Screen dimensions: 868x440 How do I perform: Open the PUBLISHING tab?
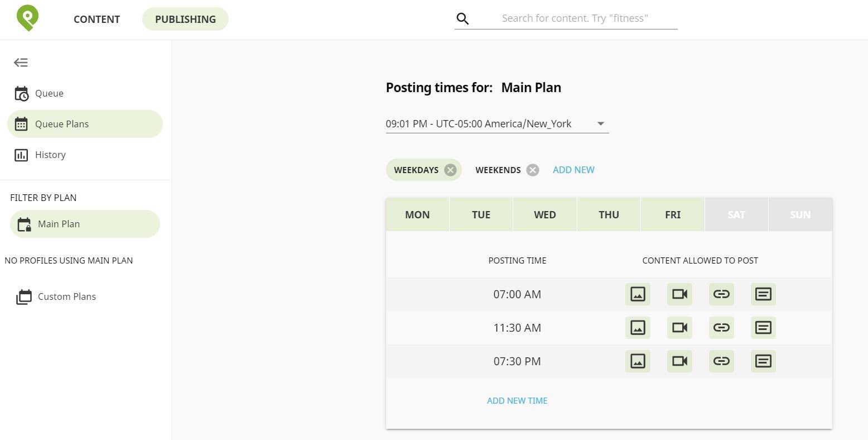[x=185, y=19]
